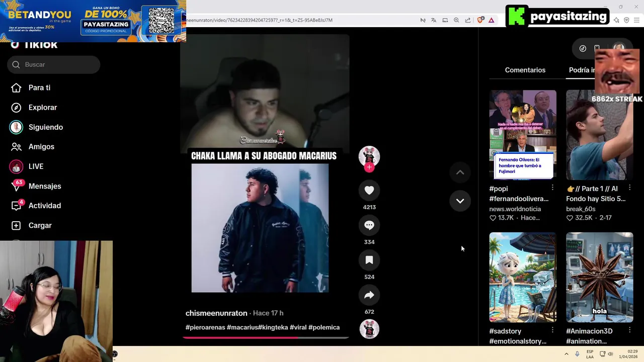The width and height of the screenshot is (644, 362).
Task: Show hidden tray icons chevron
Action: (567, 354)
